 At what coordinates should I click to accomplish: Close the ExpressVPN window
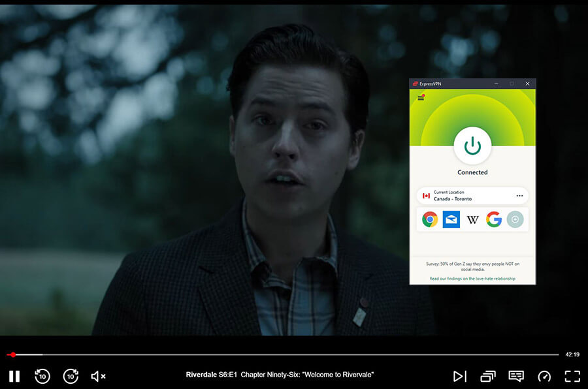(527, 84)
